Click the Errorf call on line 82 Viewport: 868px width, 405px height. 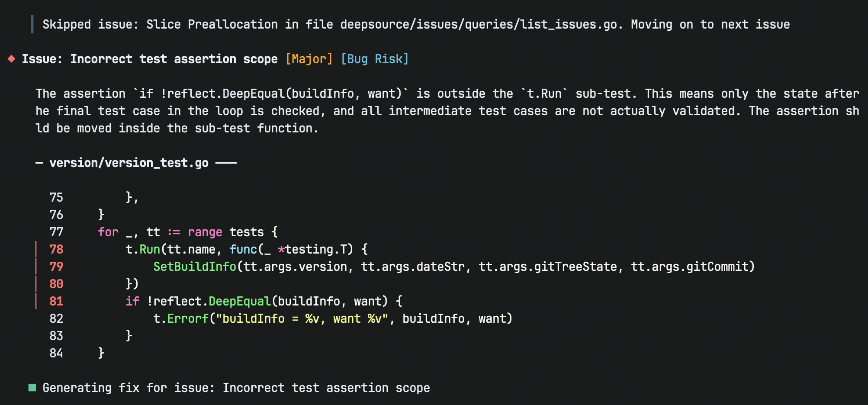click(188, 318)
